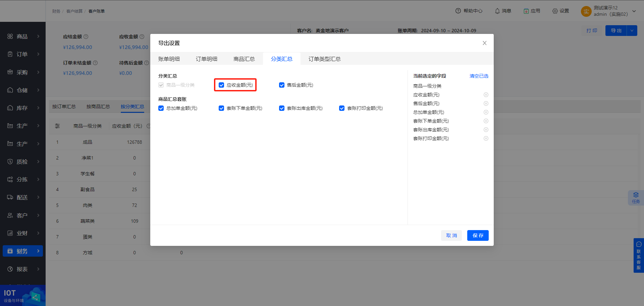Expand the 订单 menu chevron
The image size is (644, 306).
pos(38,54)
